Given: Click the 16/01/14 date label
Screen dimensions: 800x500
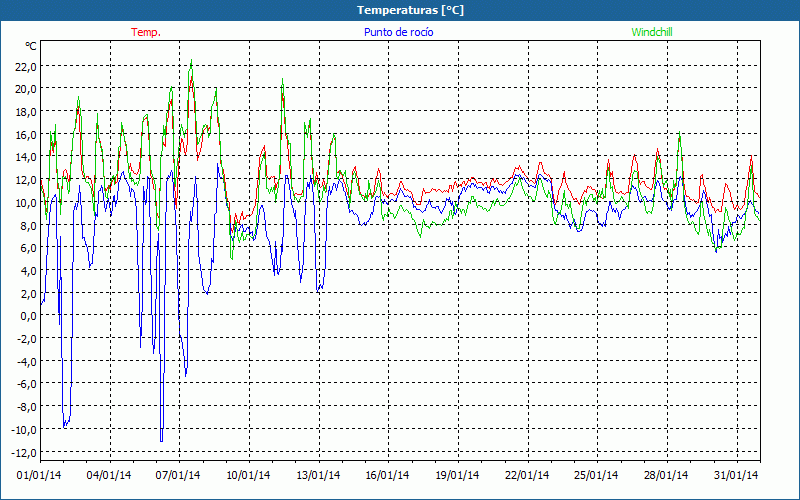Looking at the screenshot, I should pyautogui.click(x=387, y=476).
